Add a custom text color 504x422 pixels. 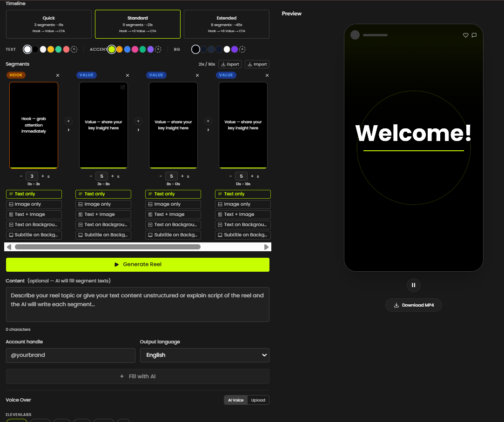pos(74,49)
